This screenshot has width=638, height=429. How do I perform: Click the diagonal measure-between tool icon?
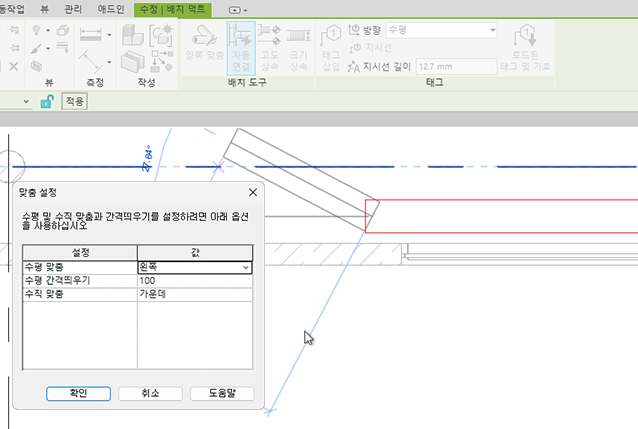pos(91,61)
